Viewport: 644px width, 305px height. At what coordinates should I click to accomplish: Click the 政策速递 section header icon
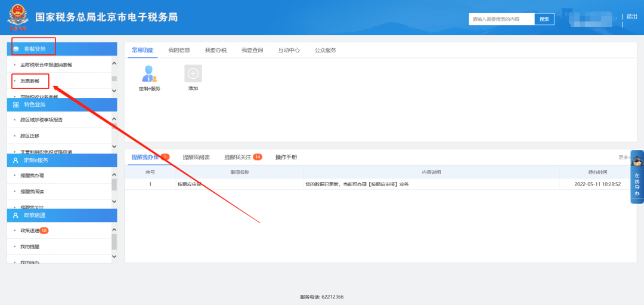[16, 215]
